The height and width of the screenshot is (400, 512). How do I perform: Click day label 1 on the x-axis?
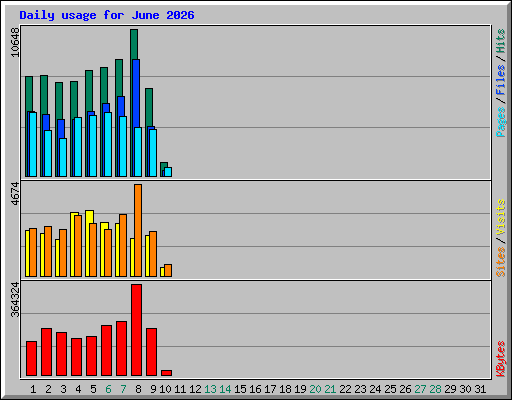click(x=33, y=389)
